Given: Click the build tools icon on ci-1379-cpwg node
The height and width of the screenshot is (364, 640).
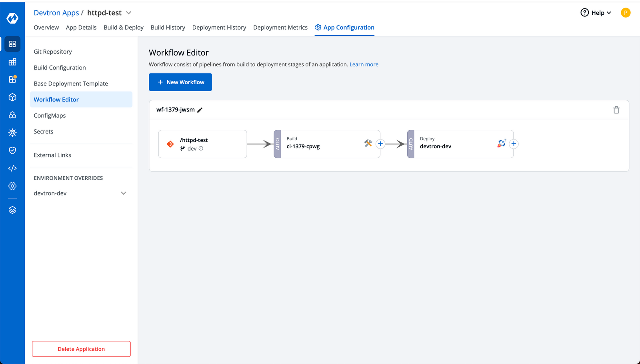Looking at the screenshot, I should pyautogui.click(x=368, y=143).
